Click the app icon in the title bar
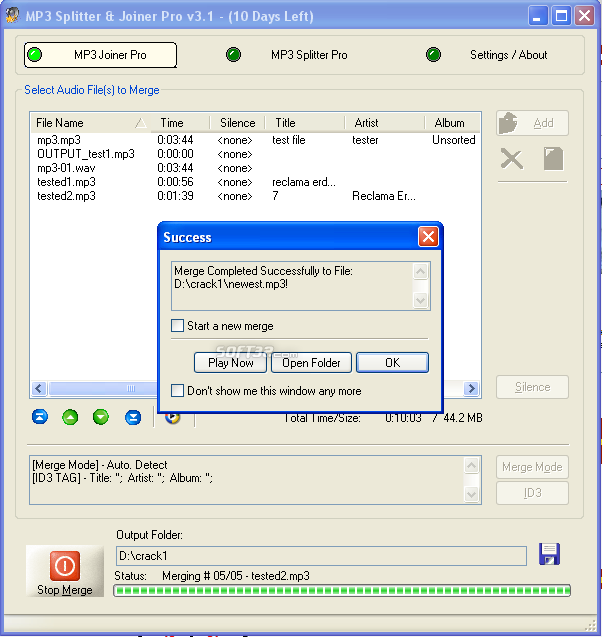602x637 pixels. 12,15
